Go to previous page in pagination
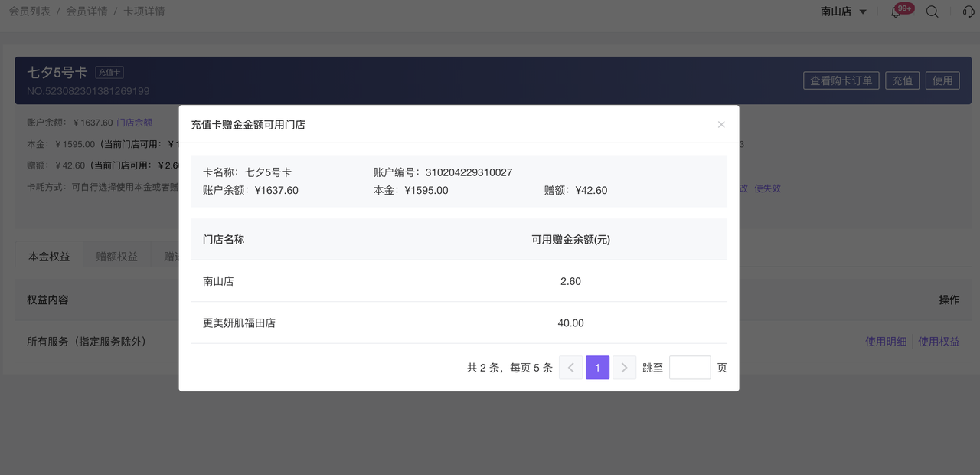This screenshot has width=980, height=475. [571, 368]
